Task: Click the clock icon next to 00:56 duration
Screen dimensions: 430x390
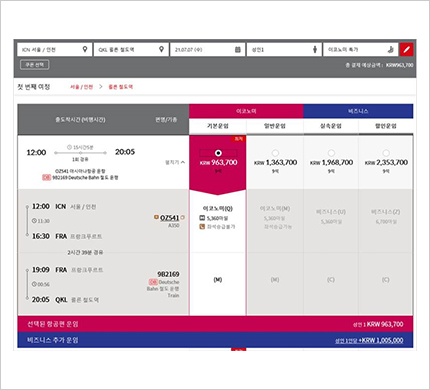Action: coord(34,284)
